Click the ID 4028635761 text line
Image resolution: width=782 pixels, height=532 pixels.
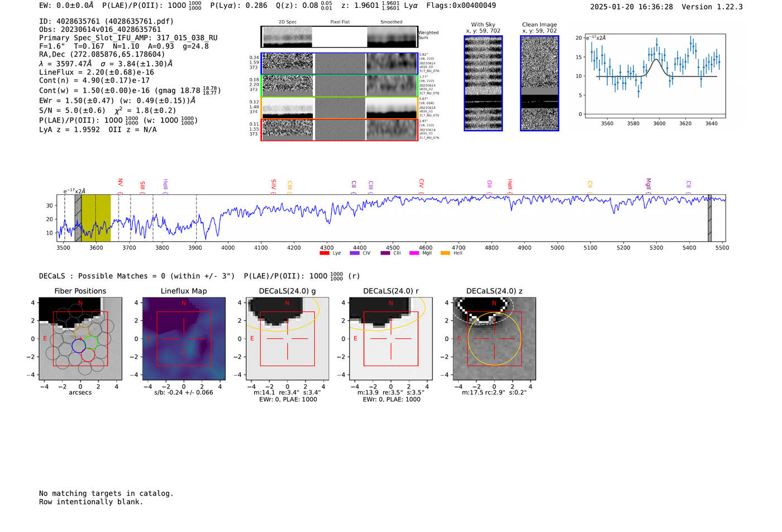coord(106,21)
